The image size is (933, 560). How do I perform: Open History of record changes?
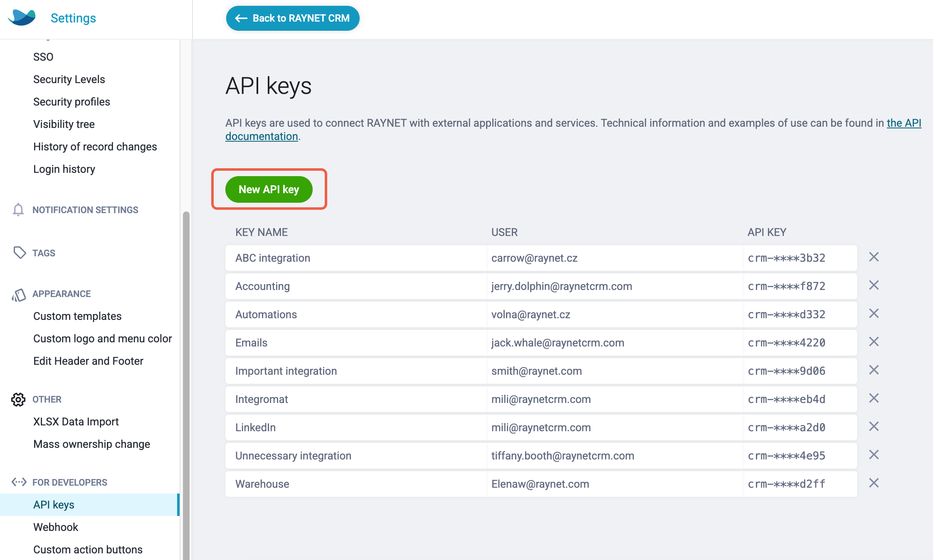[95, 147]
